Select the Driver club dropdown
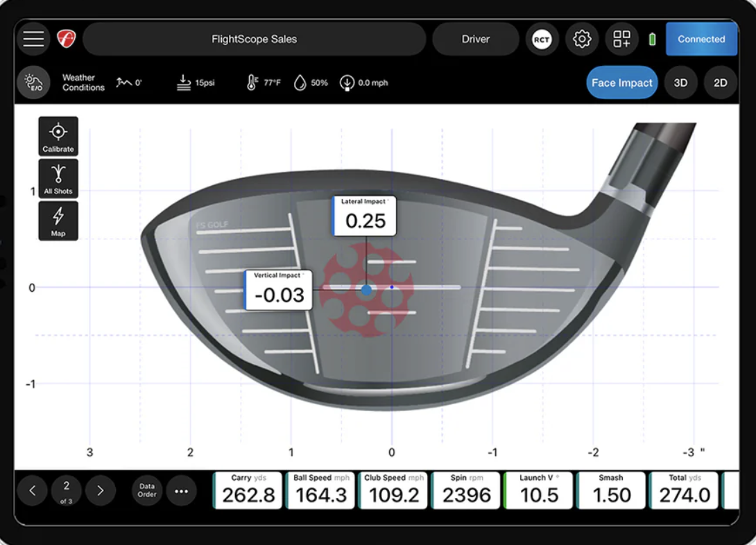This screenshot has width=756, height=545. tap(475, 40)
